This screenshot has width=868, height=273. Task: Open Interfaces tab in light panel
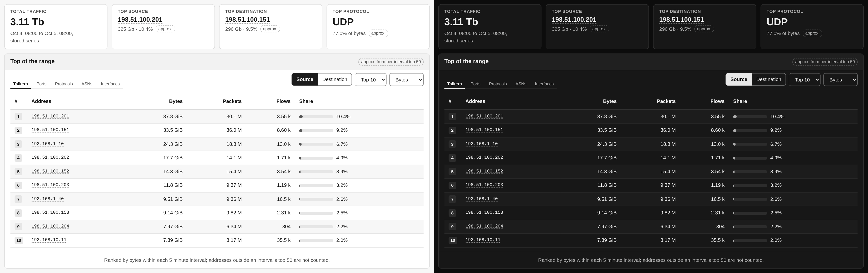110,84
